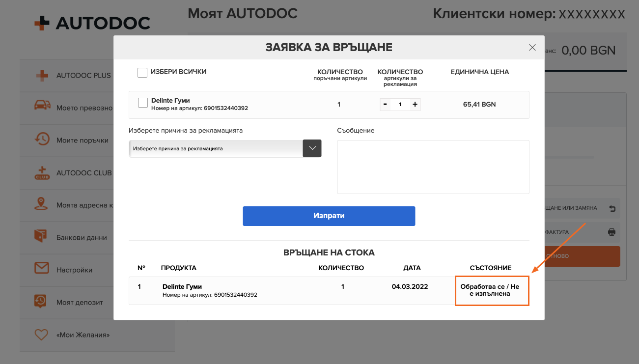
Task: Click the AUTODOC CLUB badge icon
Action: [42, 173]
